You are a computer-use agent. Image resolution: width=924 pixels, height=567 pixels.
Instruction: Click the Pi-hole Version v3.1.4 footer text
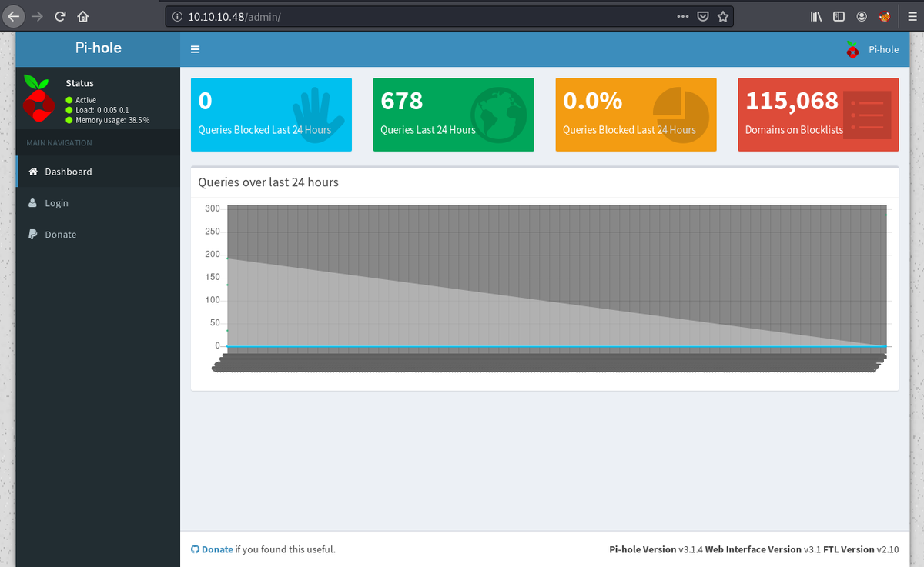(656, 549)
